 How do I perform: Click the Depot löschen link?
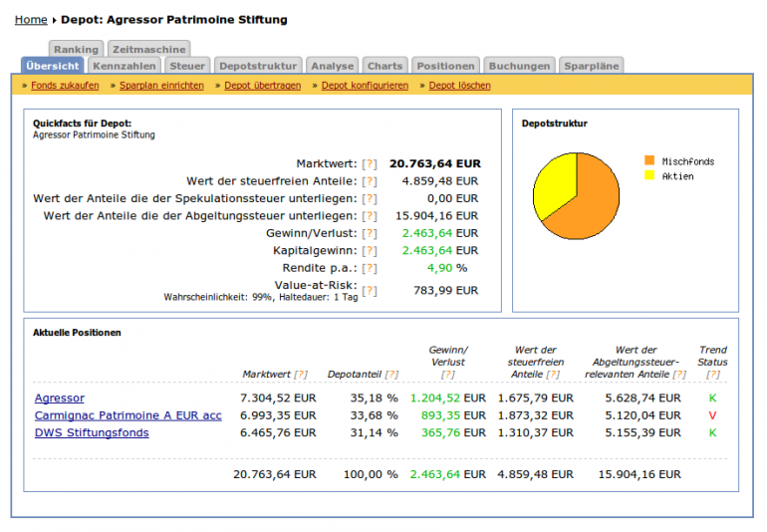(x=459, y=86)
